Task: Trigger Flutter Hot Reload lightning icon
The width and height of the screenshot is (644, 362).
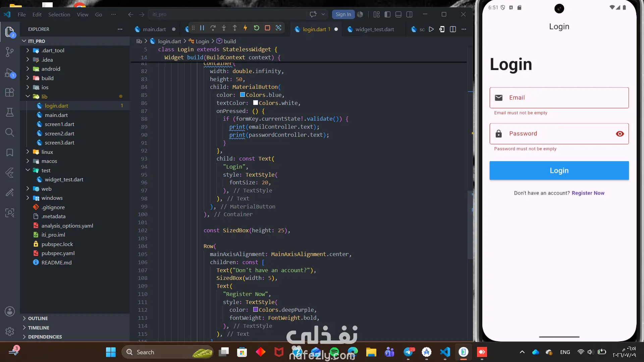Action: 246,28
